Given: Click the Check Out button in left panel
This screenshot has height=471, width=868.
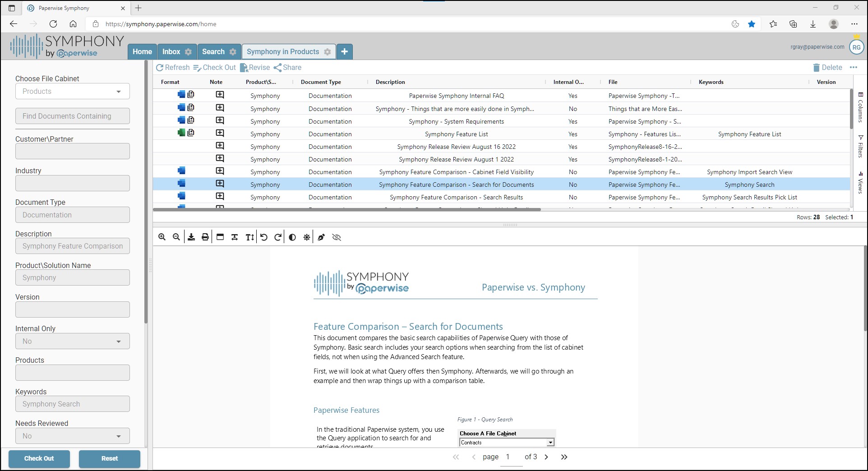Looking at the screenshot, I should (39, 458).
